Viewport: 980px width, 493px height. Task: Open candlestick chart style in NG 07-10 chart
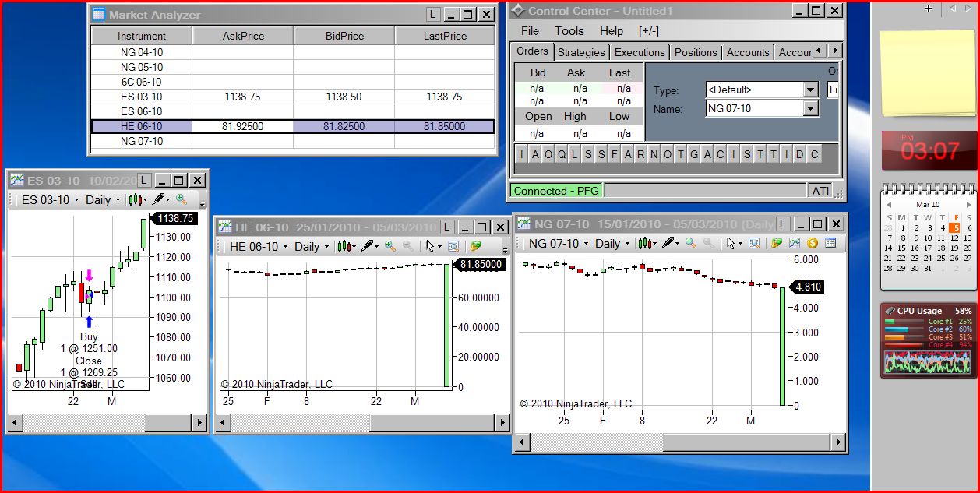(647, 243)
